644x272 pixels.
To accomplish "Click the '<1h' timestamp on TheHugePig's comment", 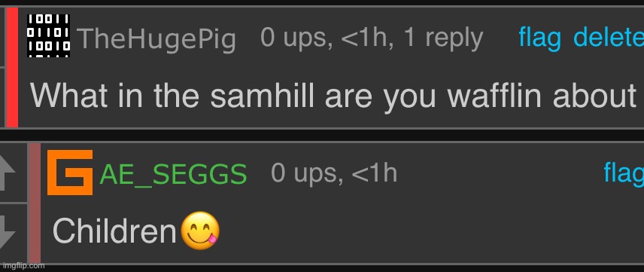I will coord(365,38).
